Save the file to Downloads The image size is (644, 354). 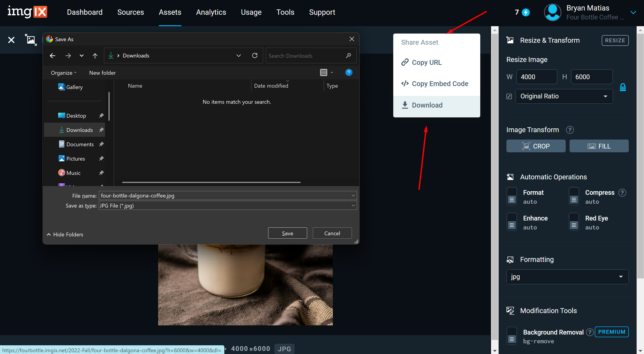(287, 233)
